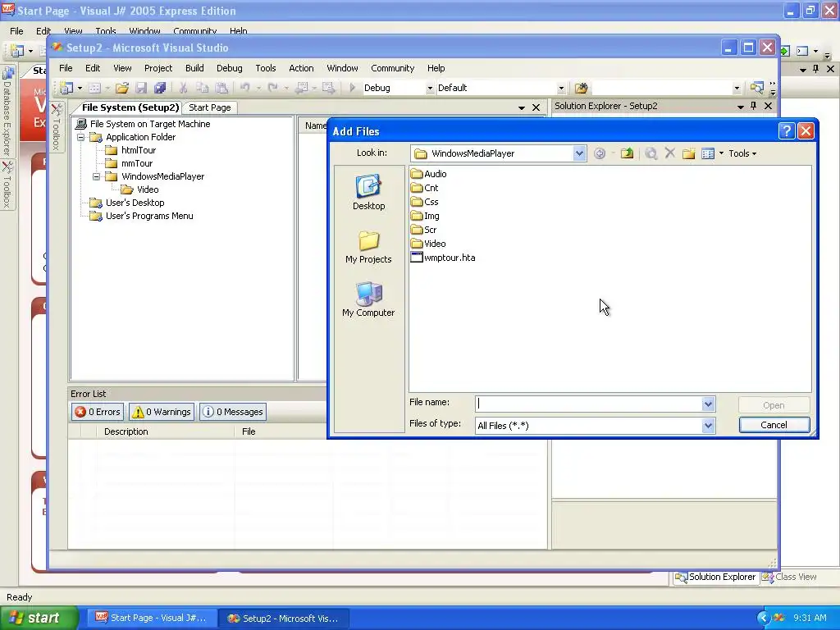
Task: Search the Web icon in Add Files dialog
Action: (651, 153)
